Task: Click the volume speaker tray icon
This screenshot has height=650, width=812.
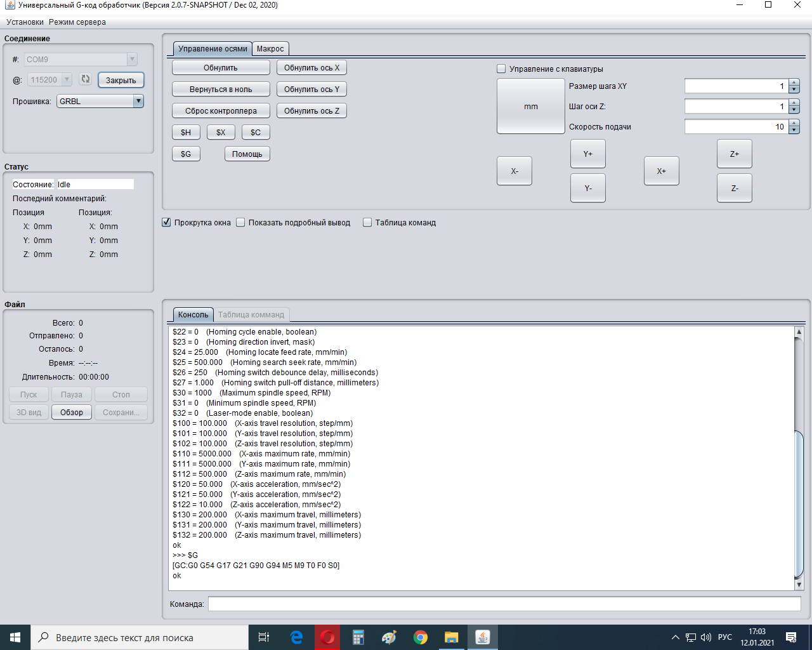Action: (x=706, y=637)
